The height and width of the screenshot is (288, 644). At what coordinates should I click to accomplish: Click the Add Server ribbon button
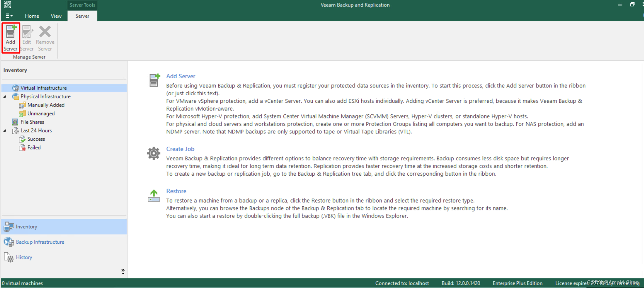[x=11, y=38]
